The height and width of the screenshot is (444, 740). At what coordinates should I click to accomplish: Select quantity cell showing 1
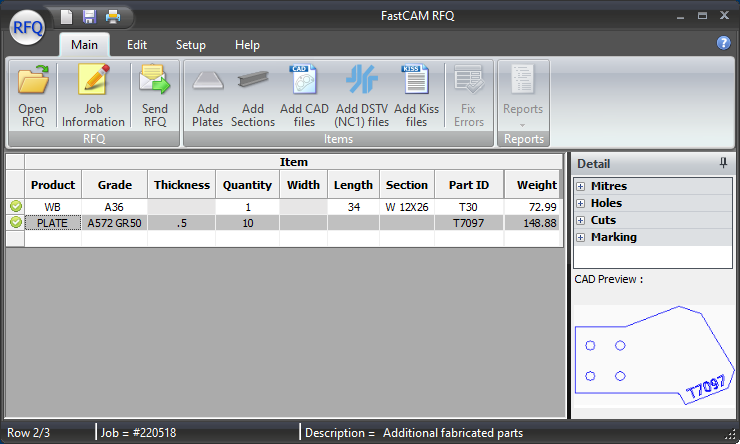pos(247,207)
